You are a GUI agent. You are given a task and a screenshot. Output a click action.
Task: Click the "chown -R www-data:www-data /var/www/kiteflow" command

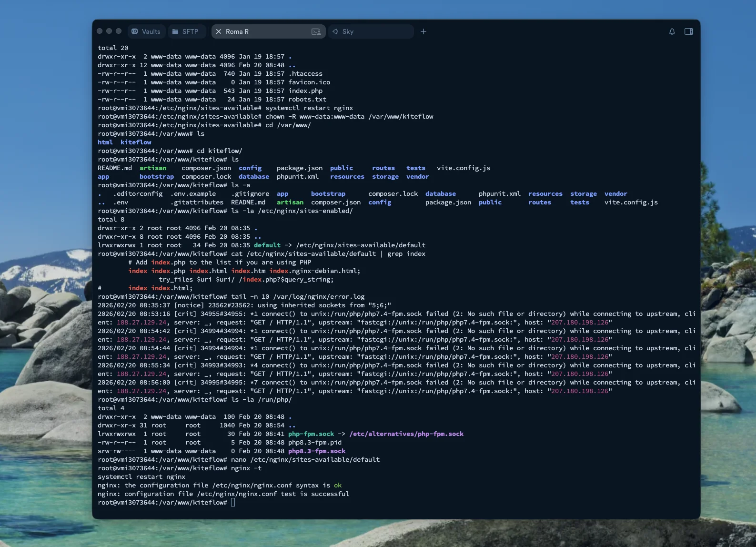(x=349, y=116)
